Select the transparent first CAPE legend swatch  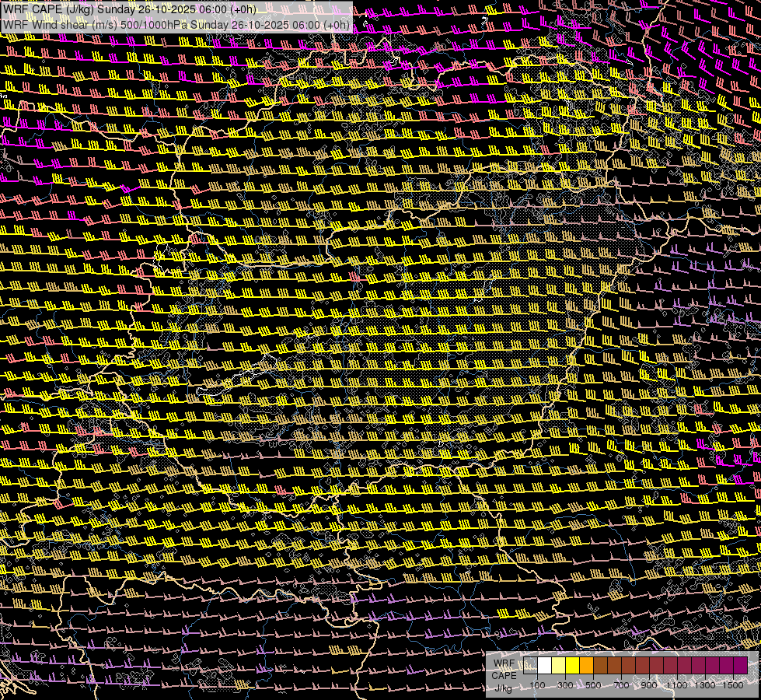point(530,666)
